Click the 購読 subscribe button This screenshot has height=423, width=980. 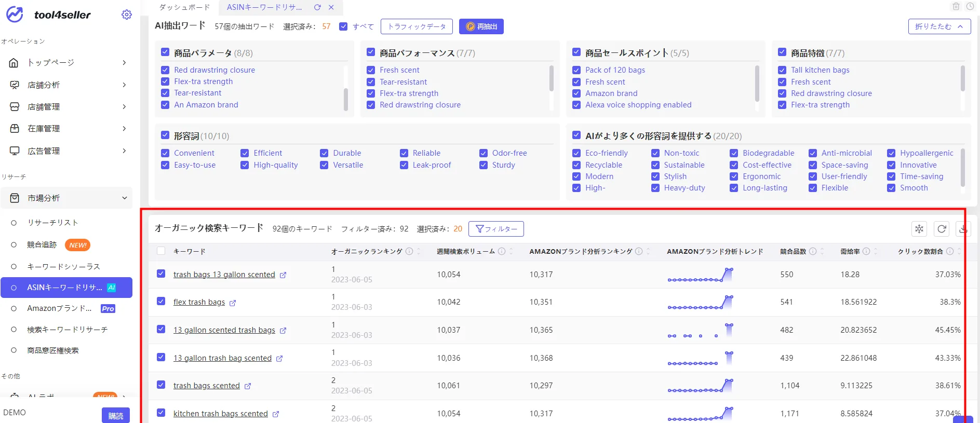coord(115,416)
